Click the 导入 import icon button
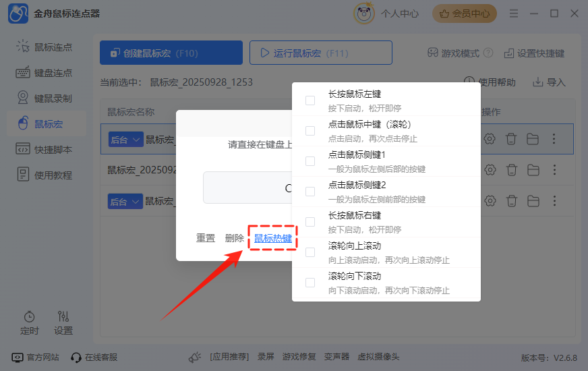Viewport: 588px width, 371px height. (549, 82)
